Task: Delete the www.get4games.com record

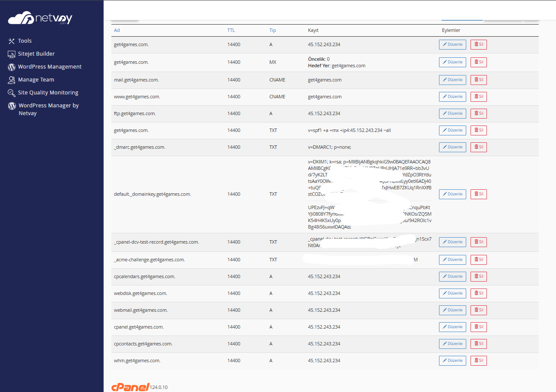Action: [478, 97]
